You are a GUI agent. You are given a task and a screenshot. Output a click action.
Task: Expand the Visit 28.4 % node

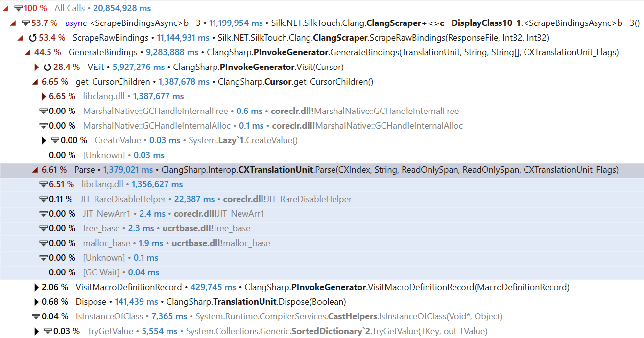(36, 67)
